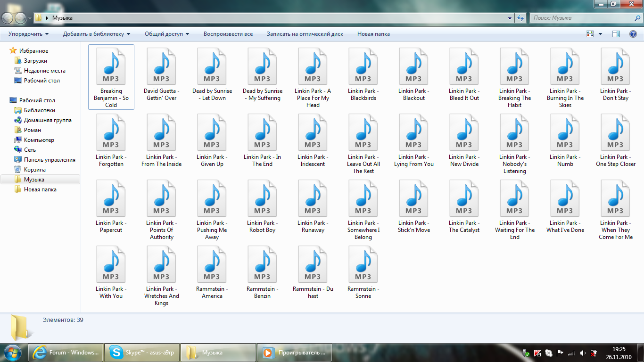Screen dimensions: 644x362
Task: Expand the address bar history dropdown
Action: (510, 18)
